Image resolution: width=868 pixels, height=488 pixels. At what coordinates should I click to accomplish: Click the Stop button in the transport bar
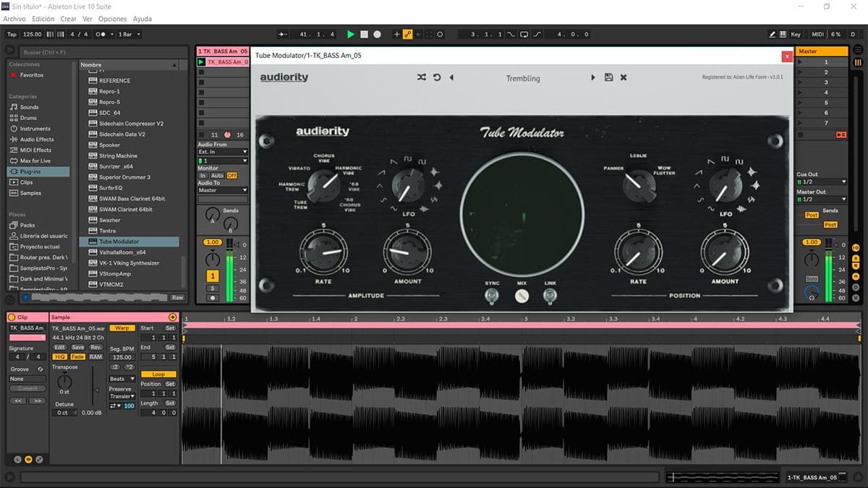pyautogui.click(x=365, y=34)
